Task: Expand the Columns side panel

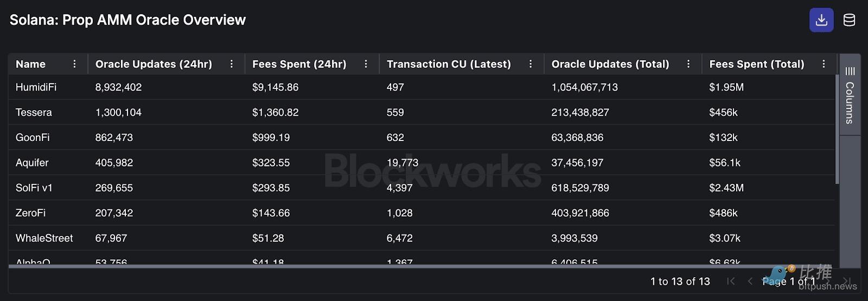Action: click(850, 95)
